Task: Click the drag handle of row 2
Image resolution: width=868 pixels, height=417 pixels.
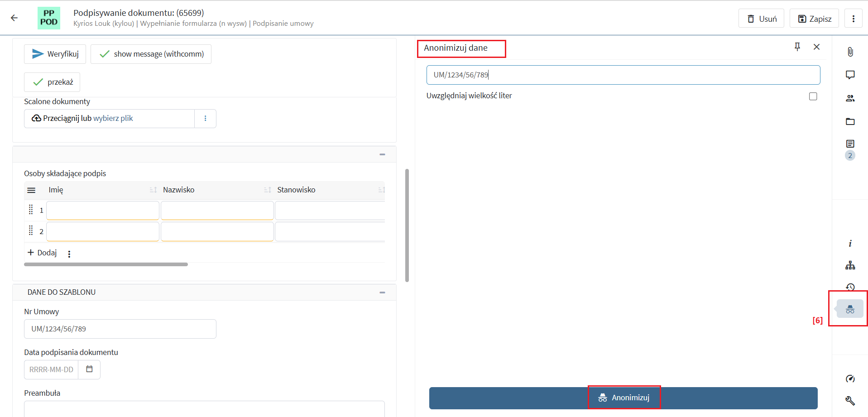Action: pos(31,230)
